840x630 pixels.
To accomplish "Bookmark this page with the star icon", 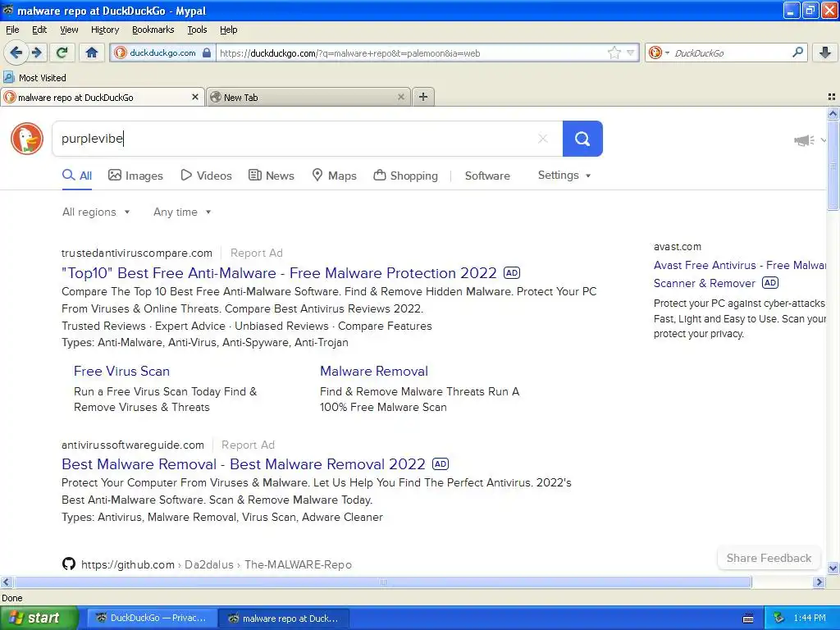I will click(x=614, y=52).
